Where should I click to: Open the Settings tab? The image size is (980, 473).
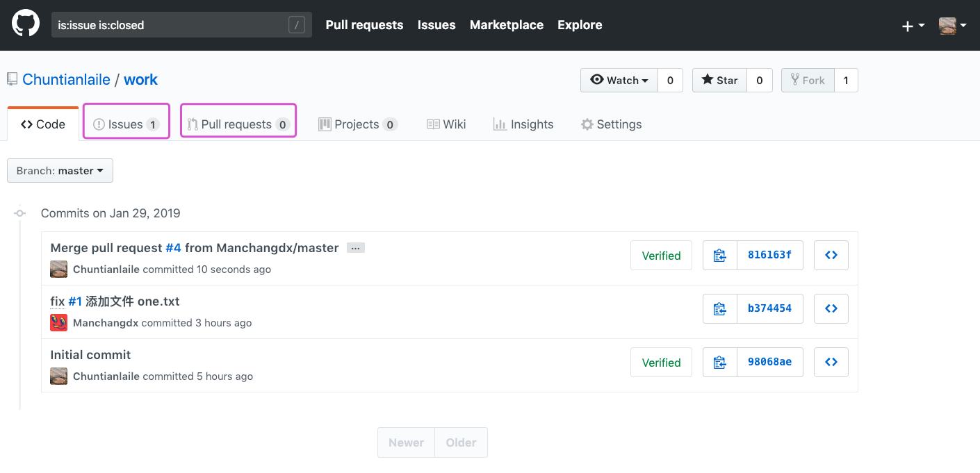(612, 124)
